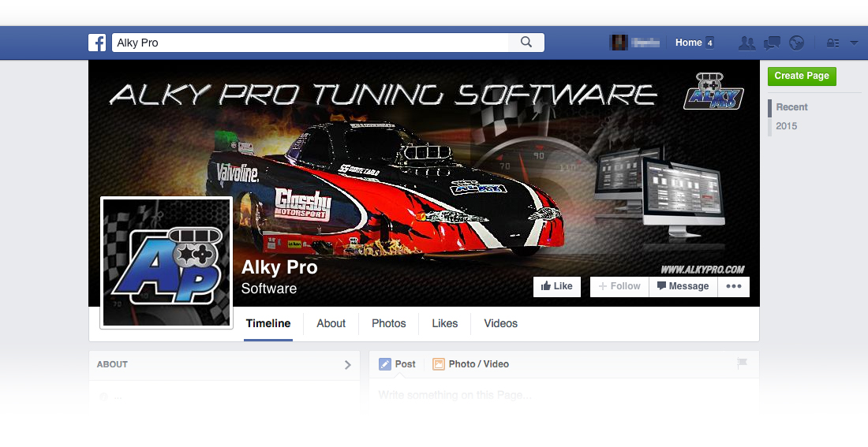Viewport: 868px width, 447px height.
Task: Expand the account dropdown arrow in top bar
Action: pos(854,43)
